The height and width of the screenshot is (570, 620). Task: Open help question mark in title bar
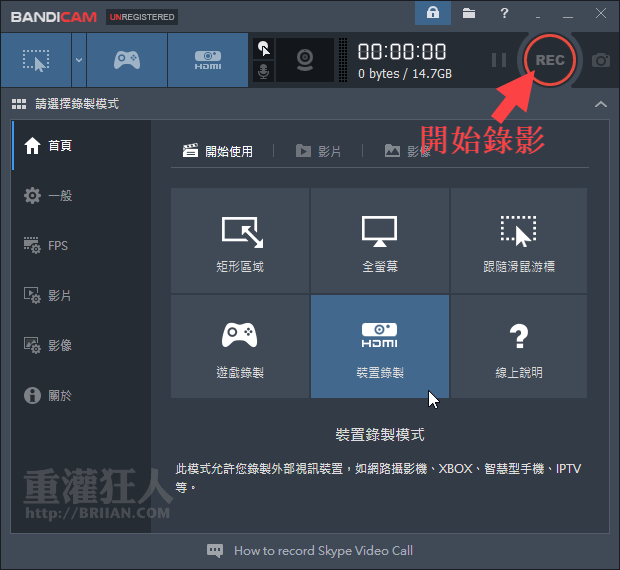pyautogui.click(x=504, y=15)
